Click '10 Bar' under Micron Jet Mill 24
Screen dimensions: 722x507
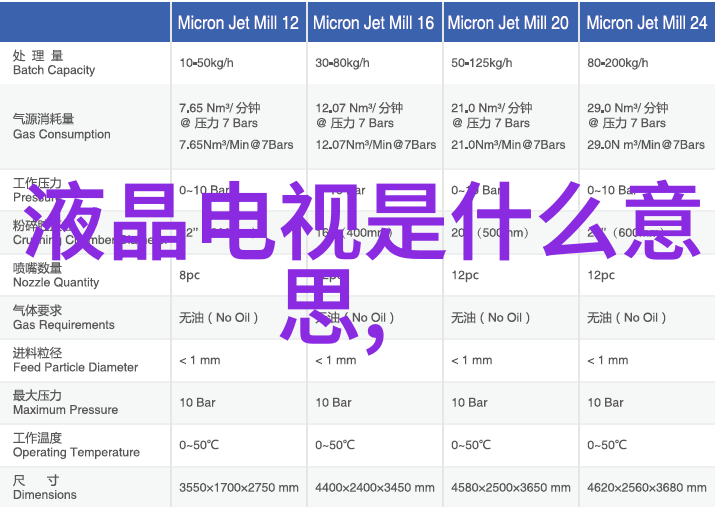click(x=606, y=403)
